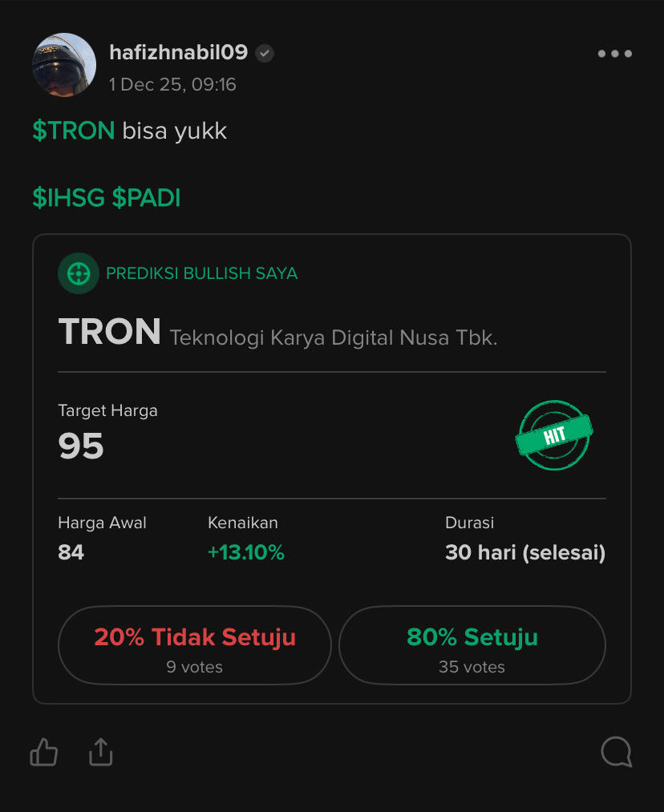This screenshot has width=664, height=812.
Task: Like the post with thumbs-up icon
Action: tap(44, 752)
